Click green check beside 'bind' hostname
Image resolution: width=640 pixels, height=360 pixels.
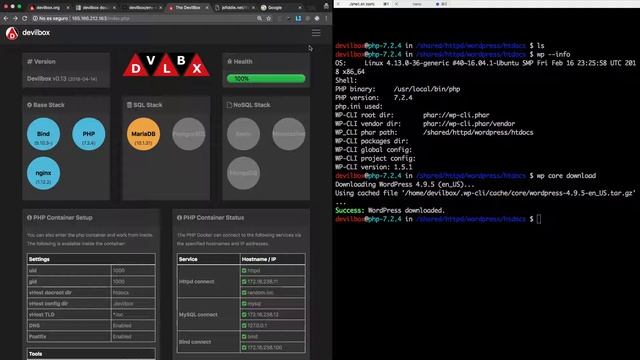pyautogui.click(x=244, y=336)
